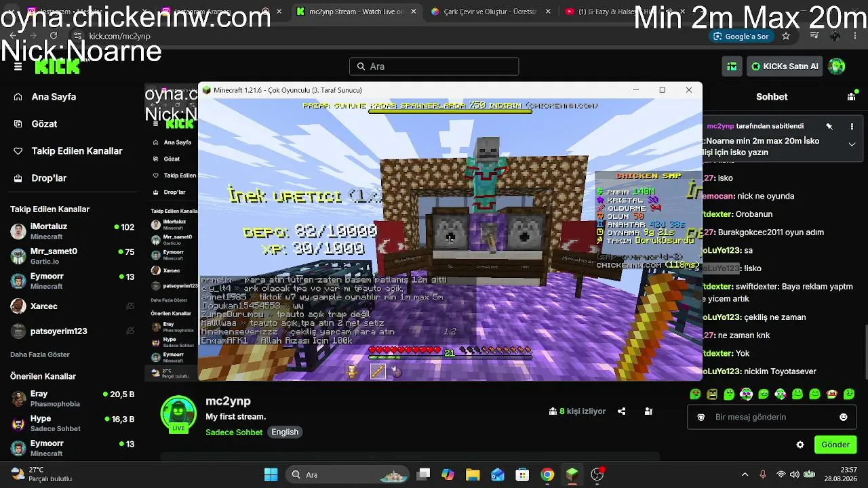Open the Kick hamburger menu
Screen dimensions: 868x488
pyautogui.click(x=18, y=66)
